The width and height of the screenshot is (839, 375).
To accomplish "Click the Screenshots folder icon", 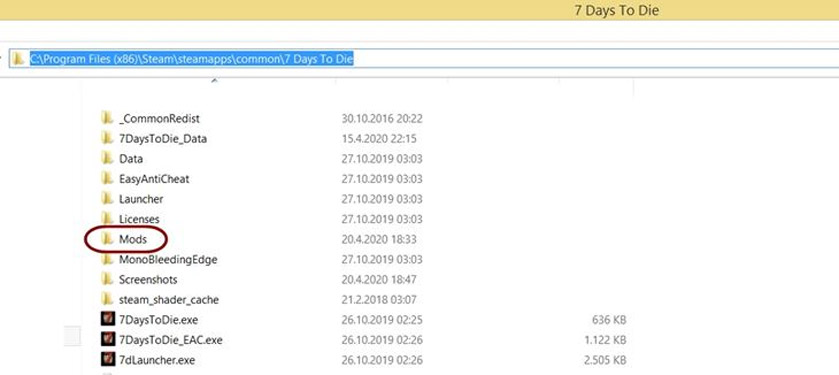I will coord(108,279).
